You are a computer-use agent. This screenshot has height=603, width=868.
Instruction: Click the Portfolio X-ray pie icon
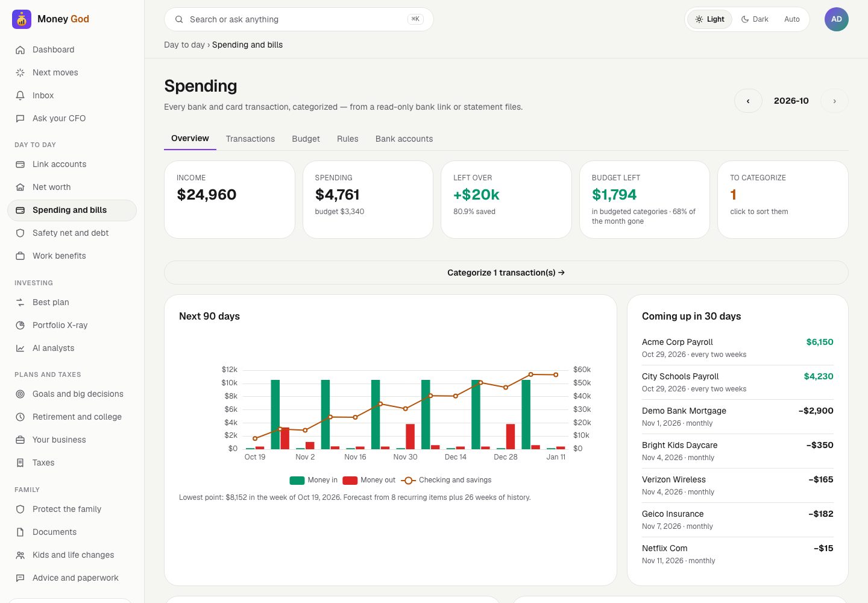(x=20, y=325)
